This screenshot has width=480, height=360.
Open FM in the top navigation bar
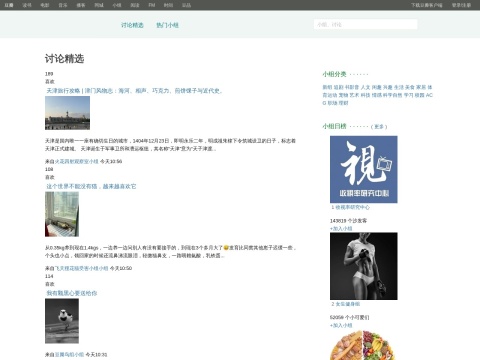152,5
